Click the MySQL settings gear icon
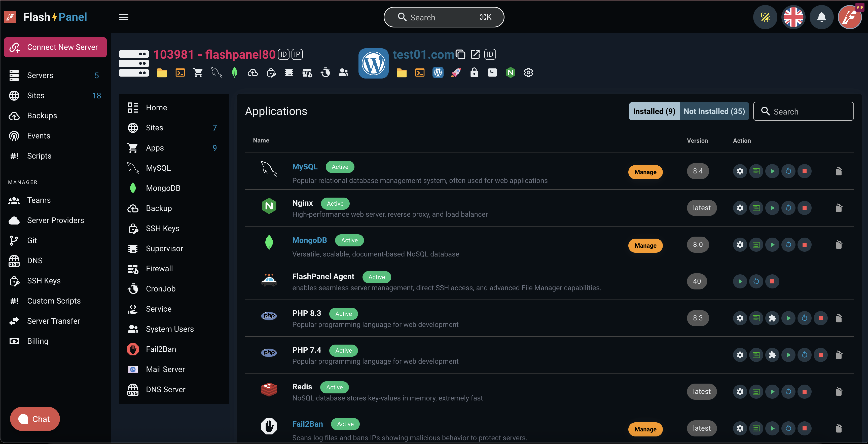Screen dimensions: 868x444 click(x=740, y=171)
